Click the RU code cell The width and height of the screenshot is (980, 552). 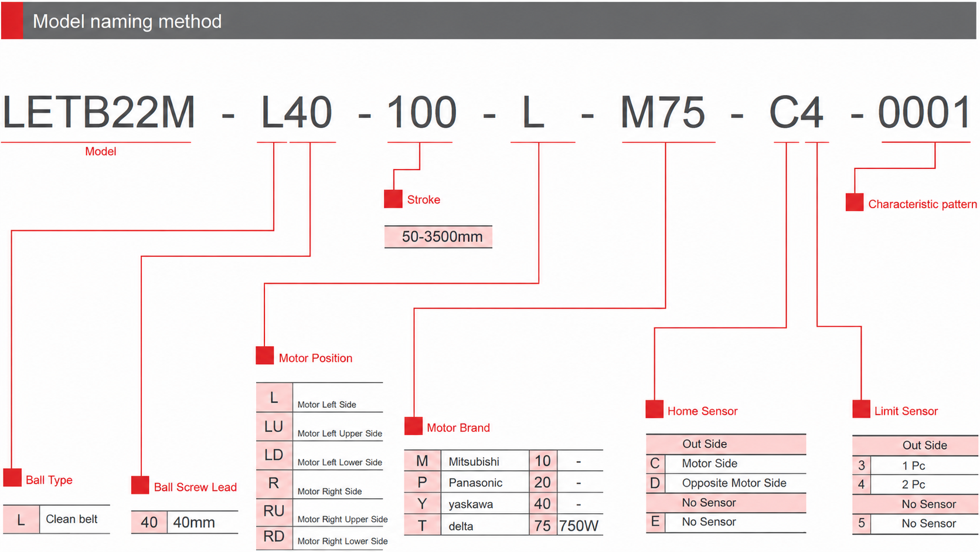274,511
